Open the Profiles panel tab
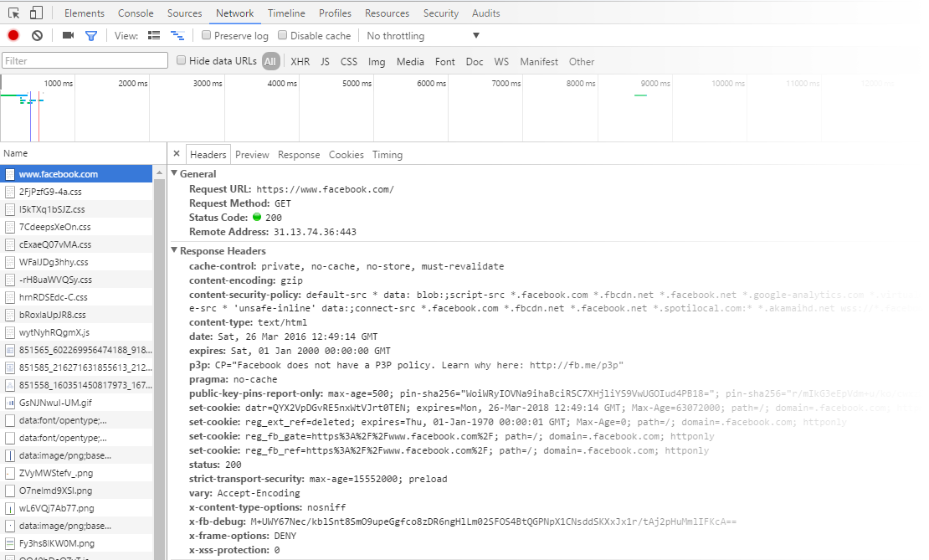The height and width of the screenshot is (560, 929). coord(335,13)
